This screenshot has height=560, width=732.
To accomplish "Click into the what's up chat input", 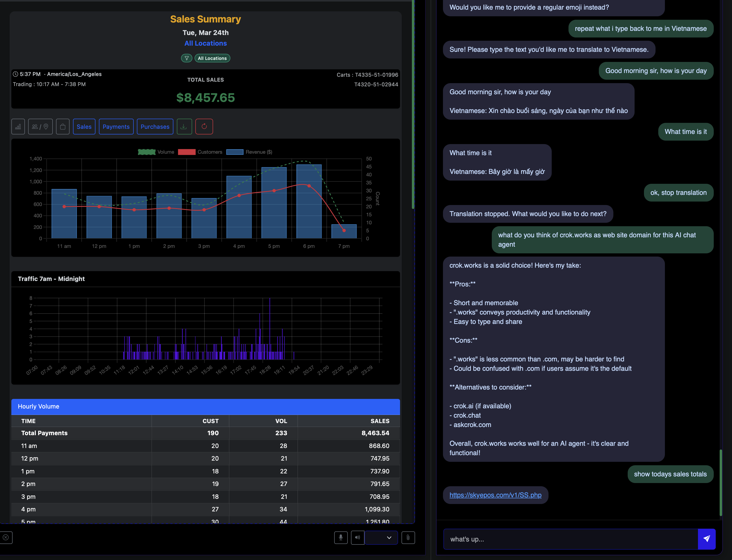I will pyautogui.click(x=571, y=539).
